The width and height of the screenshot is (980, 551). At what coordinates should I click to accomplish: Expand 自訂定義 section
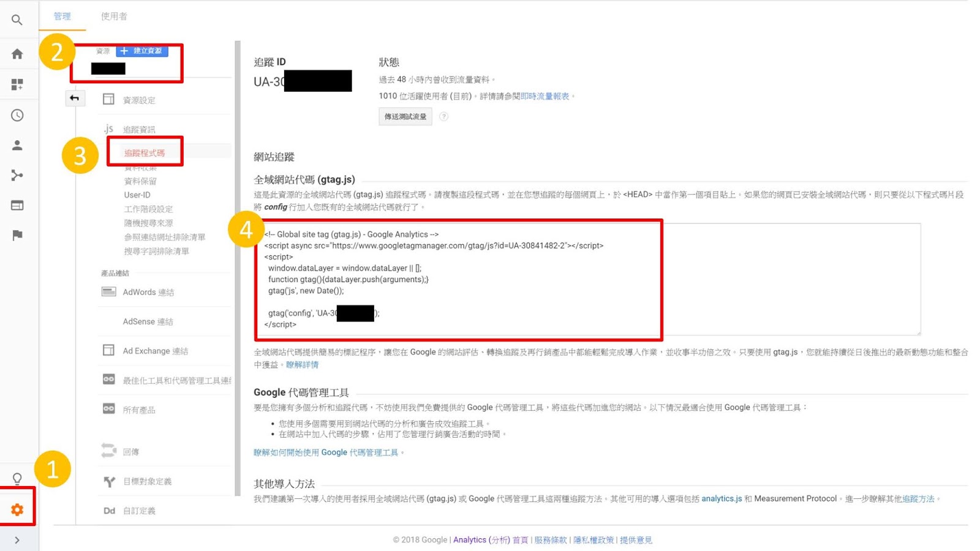click(x=139, y=511)
